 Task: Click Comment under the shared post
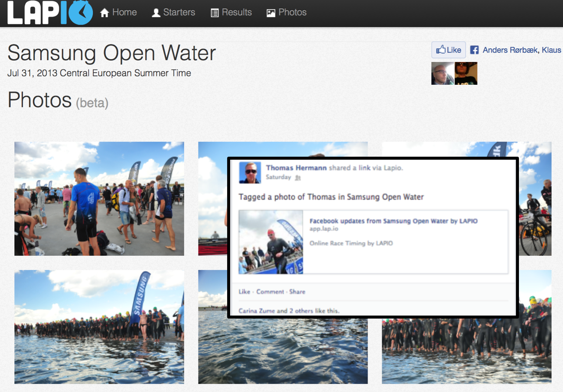click(270, 292)
